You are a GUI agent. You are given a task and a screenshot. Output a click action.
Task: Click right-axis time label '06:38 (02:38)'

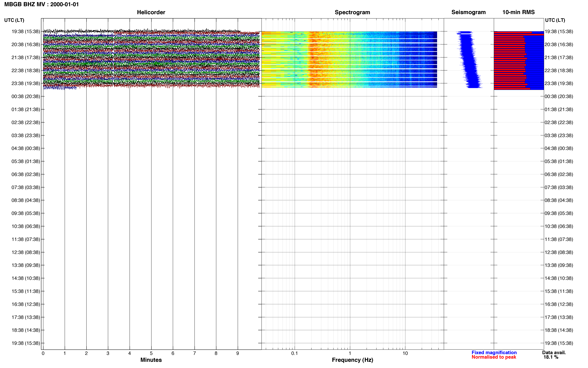pos(559,174)
